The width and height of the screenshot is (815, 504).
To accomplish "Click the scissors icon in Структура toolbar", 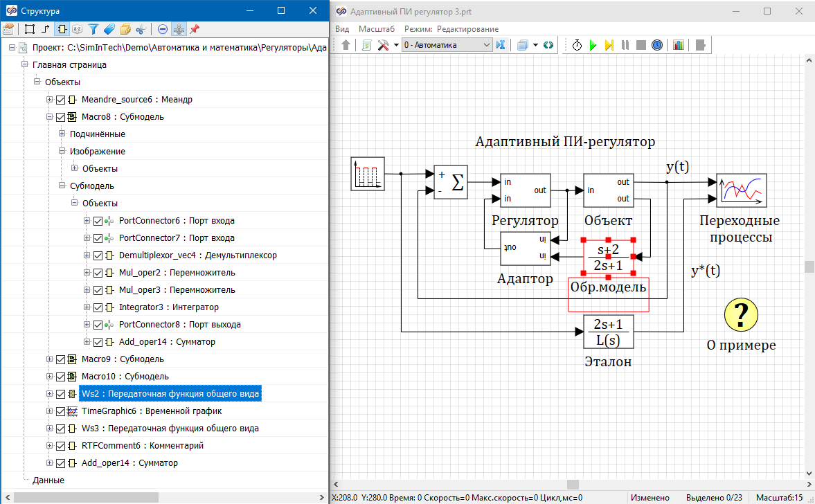I will (141, 29).
